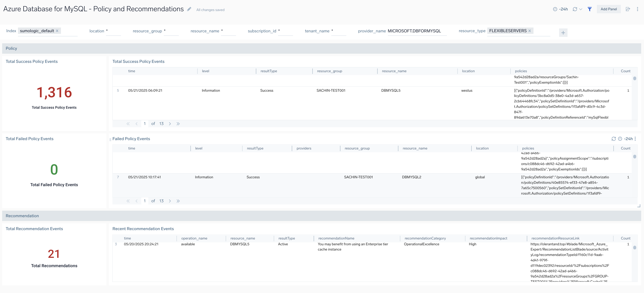Click the pencil icon to edit dashboard title
The height and width of the screenshot is (293, 644).
(189, 9)
